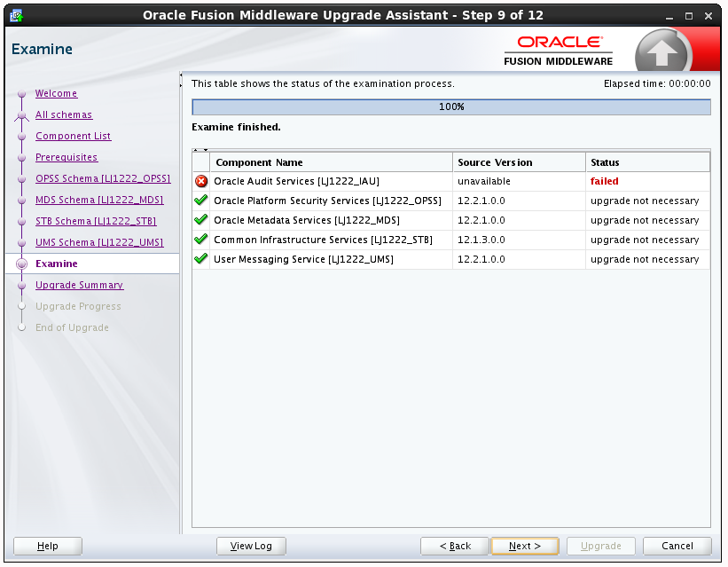Image resolution: width=728 pixels, height=567 pixels.
Task: Go to Upgrade Summary step
Action: click(80, 285)
